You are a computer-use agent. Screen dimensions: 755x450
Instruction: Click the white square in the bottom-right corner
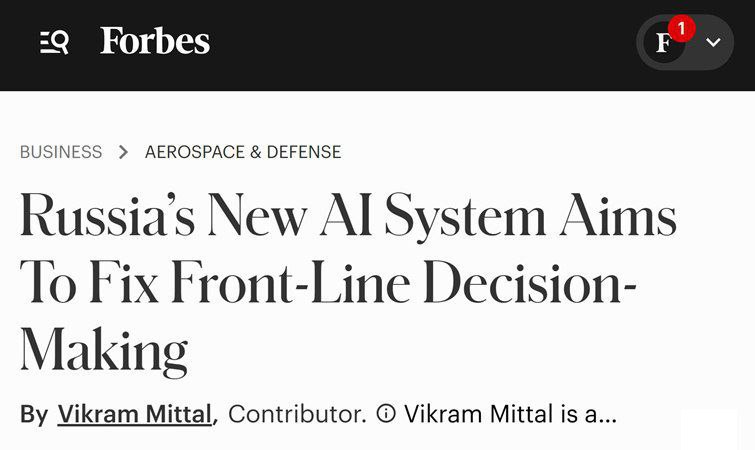(709, 430)
